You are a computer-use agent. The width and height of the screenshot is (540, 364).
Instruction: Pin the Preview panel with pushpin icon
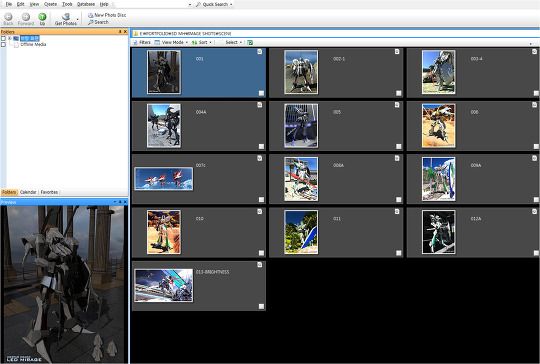(120, 202)
